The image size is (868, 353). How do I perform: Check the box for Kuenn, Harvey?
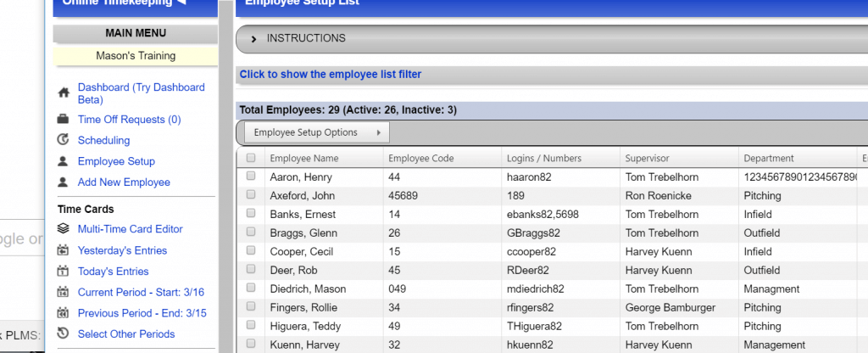[251, 344]
